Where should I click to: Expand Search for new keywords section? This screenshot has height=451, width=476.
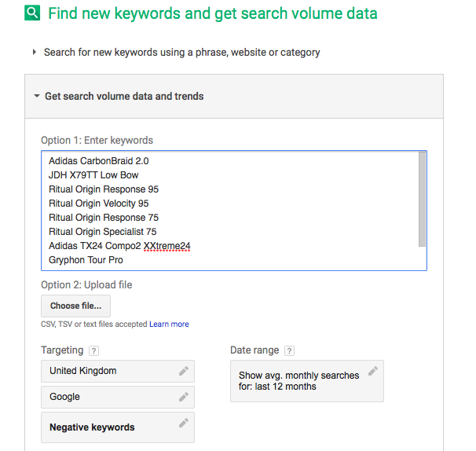(35, 53)
